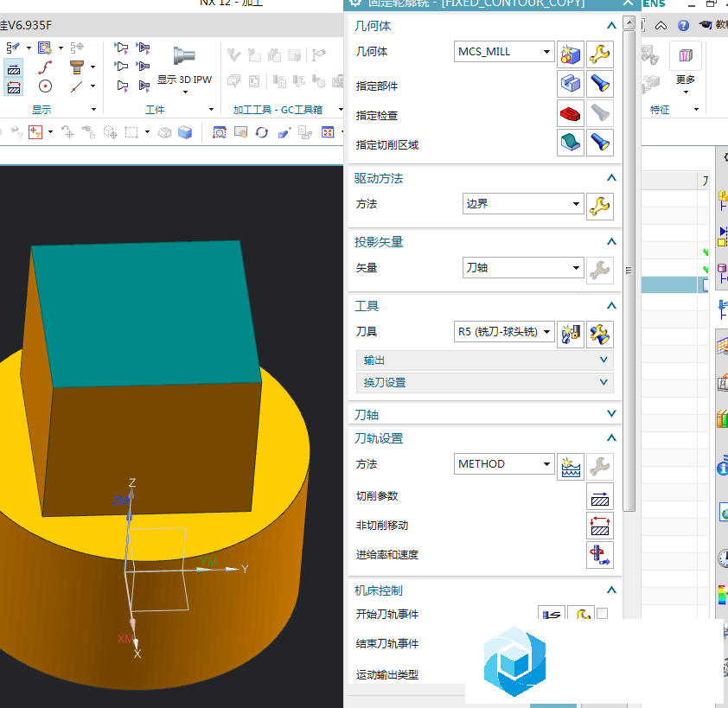The height and width of the screenshot is (708, 728).
Task: Collapse the 投影矢量 section
Action: click(x=611, y=241)
